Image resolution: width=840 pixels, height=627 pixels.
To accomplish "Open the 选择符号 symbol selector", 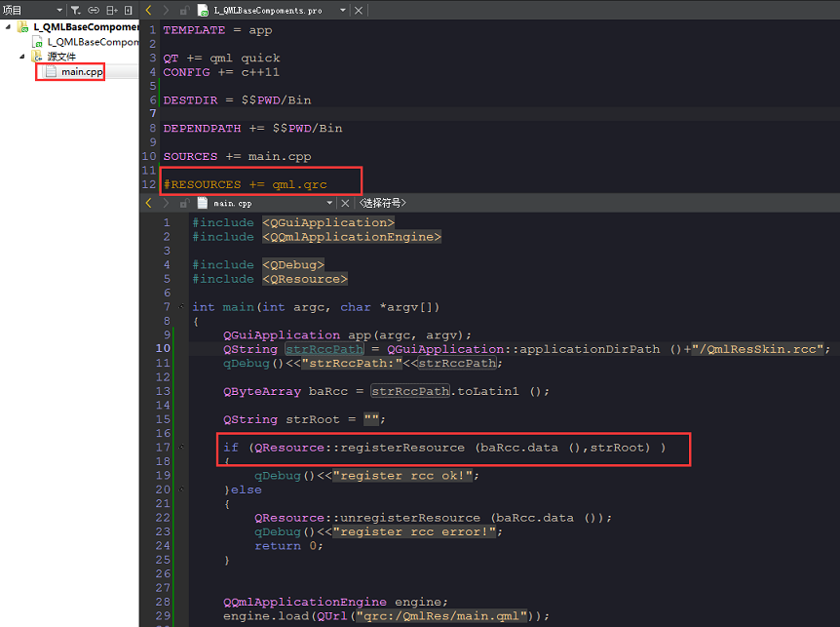I will pos(383,203).
